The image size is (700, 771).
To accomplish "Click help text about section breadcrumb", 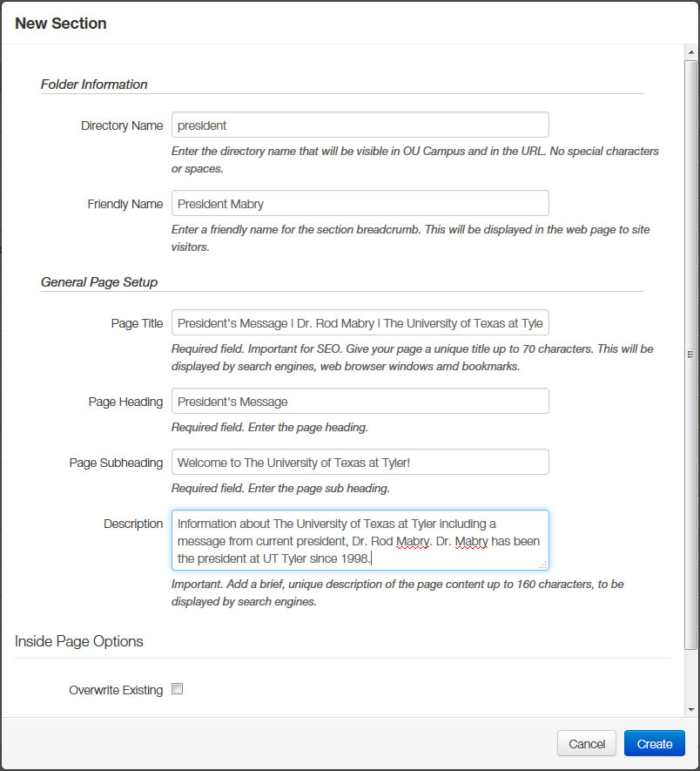I will (x=410, y=238).
